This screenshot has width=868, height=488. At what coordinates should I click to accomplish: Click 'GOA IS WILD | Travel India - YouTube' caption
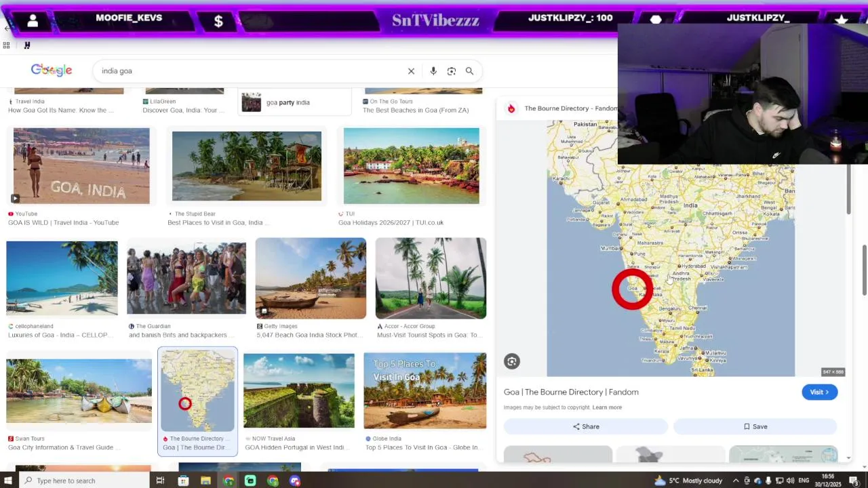(63, 223)
